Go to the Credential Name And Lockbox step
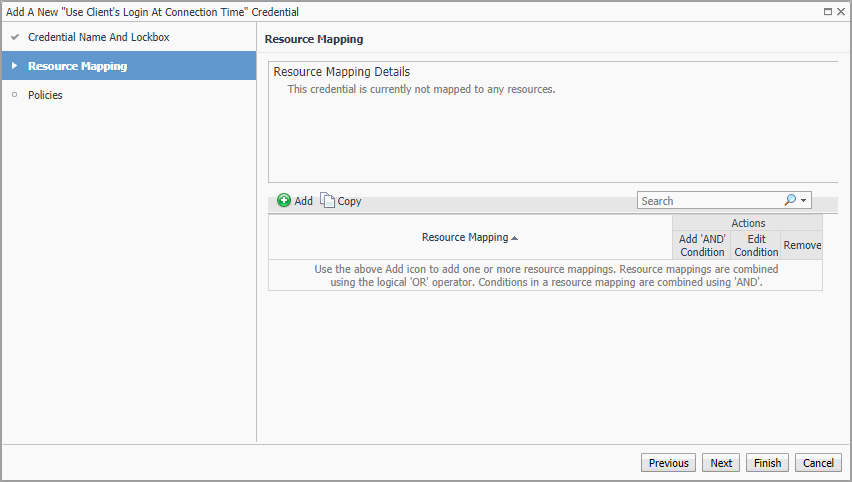Image resolution: width=852 pixels, height=482 pixels. (98, 37)
